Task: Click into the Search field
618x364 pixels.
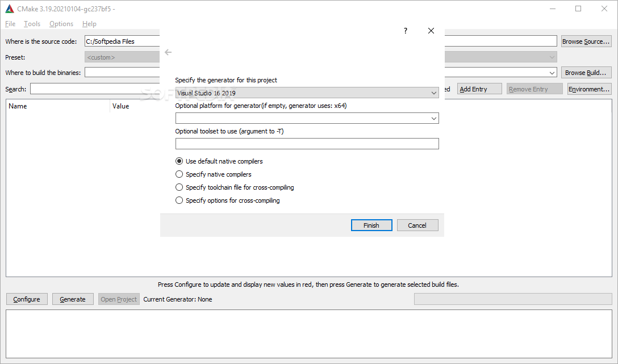Action: click(x=95, y=89)
